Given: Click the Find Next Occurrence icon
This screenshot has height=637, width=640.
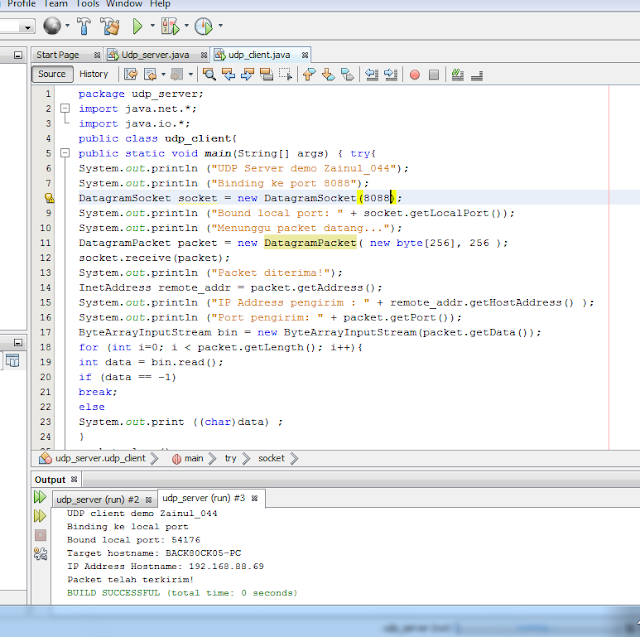Looking at the screenshot, I should 247,74.
